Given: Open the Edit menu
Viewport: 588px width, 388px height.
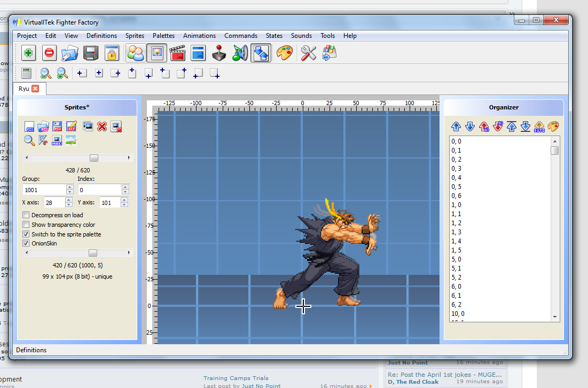Looking at the screenshot, I should tap(51, 36).
